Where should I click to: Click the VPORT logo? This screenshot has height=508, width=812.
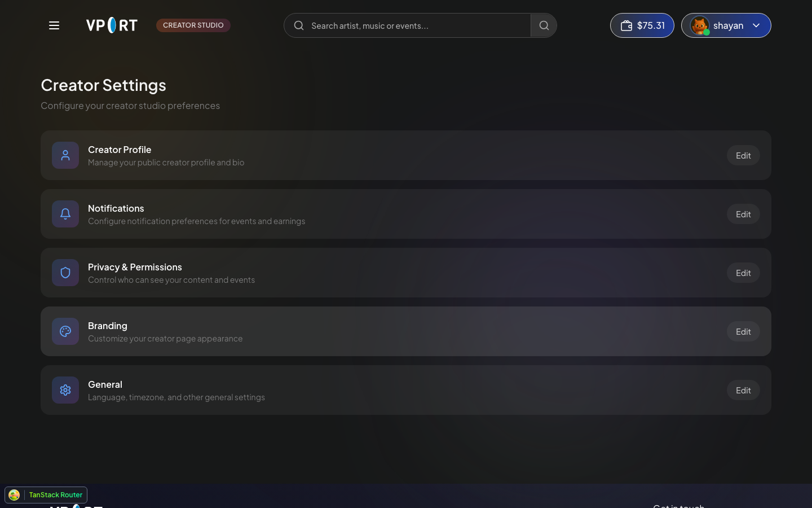(112, 25)
